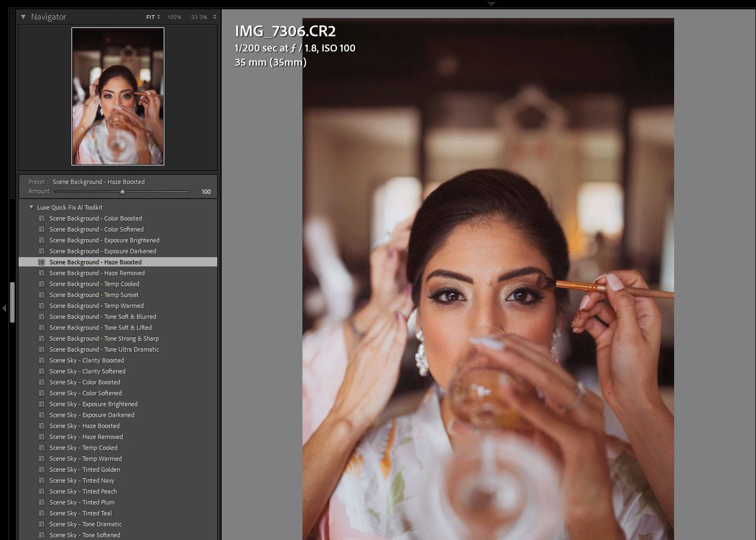Click the Navigator preview thumbnail
The height and width of the screenshot is (540, 756).
[x=118, y=97]
